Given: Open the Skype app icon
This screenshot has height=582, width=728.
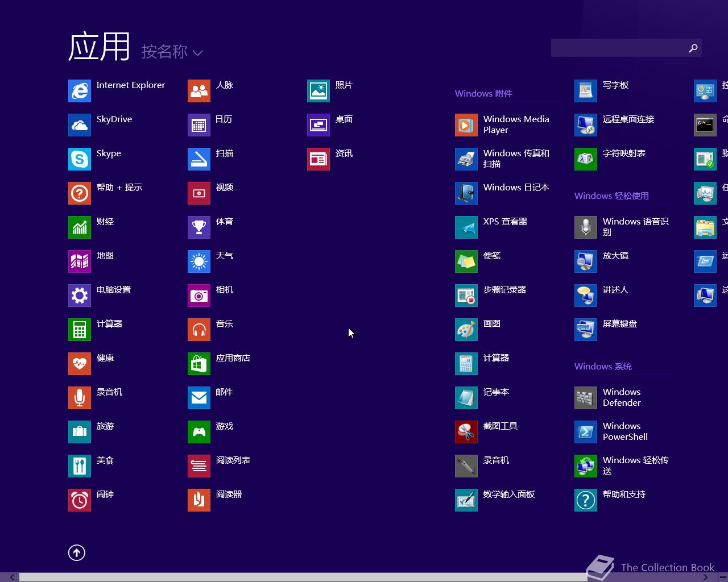Looking at the screenshot, I should pyautogui.click(x=80, y=159).
